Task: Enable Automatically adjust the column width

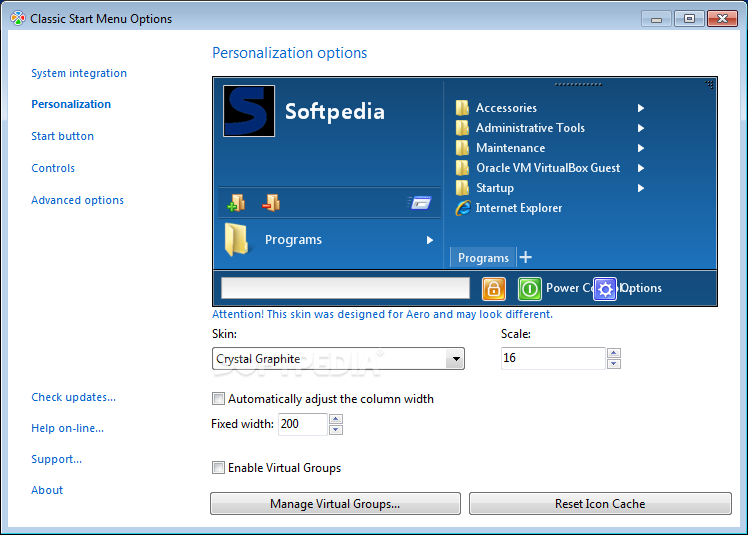Action: point(218,399)
